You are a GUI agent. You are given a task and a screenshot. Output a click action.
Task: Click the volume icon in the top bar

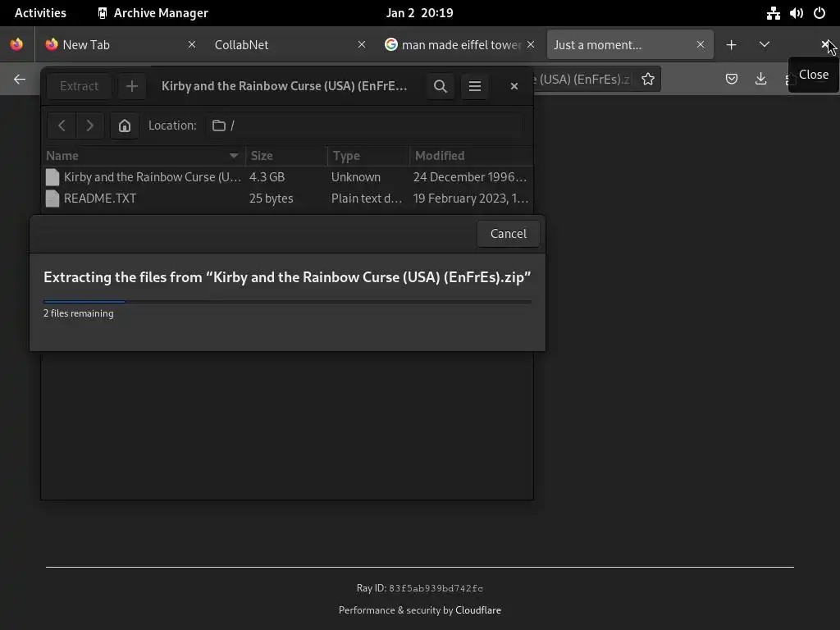click(x=796, y=13)
